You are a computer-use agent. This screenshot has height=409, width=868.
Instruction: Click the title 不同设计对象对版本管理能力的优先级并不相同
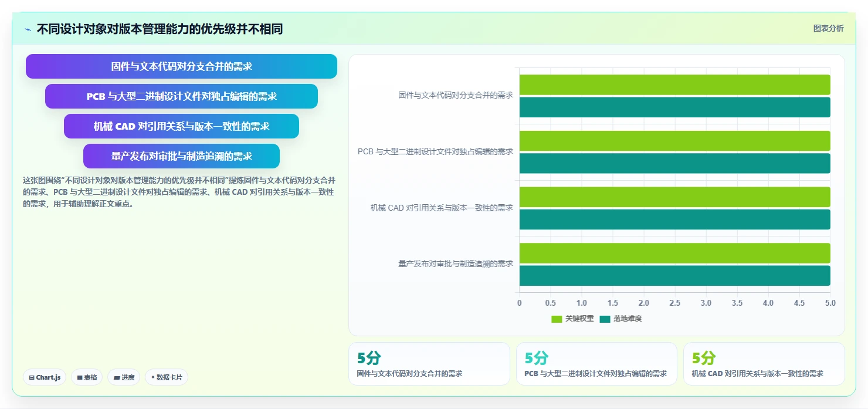coord(160,29)
